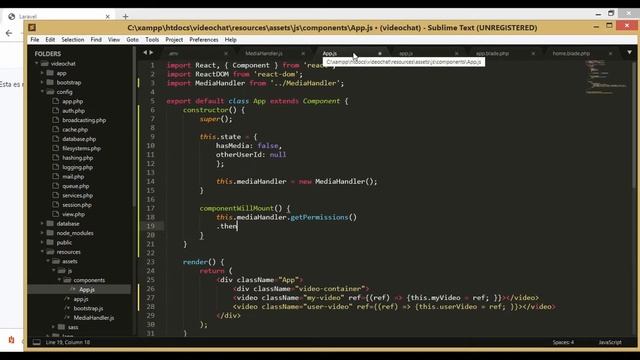Click the code minimap preview

[607, 78]
